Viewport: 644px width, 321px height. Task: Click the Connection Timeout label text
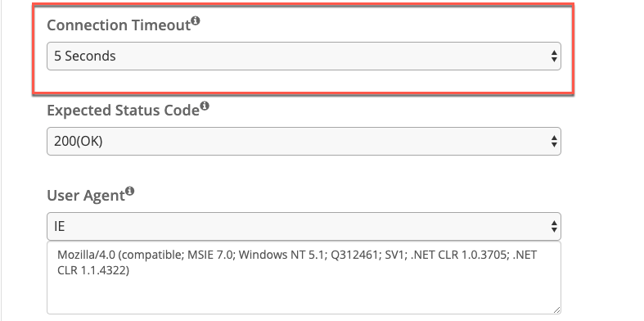(119, 25)
